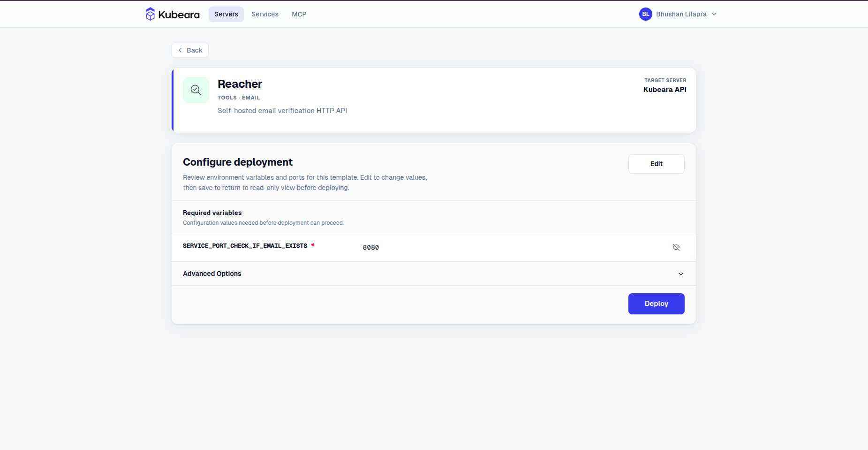The image size is (868, 450).
Task: Click the Kubeara logo icon
Action: click(x=150, y=14)
